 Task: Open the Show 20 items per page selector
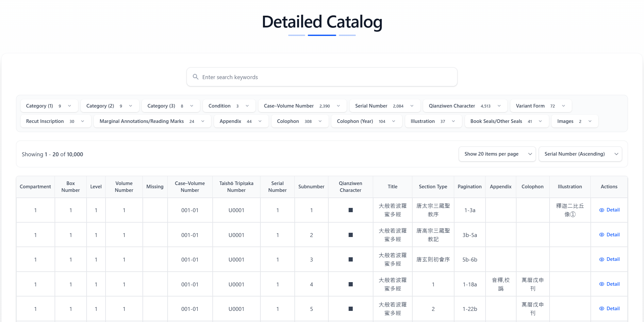[497, 154]
